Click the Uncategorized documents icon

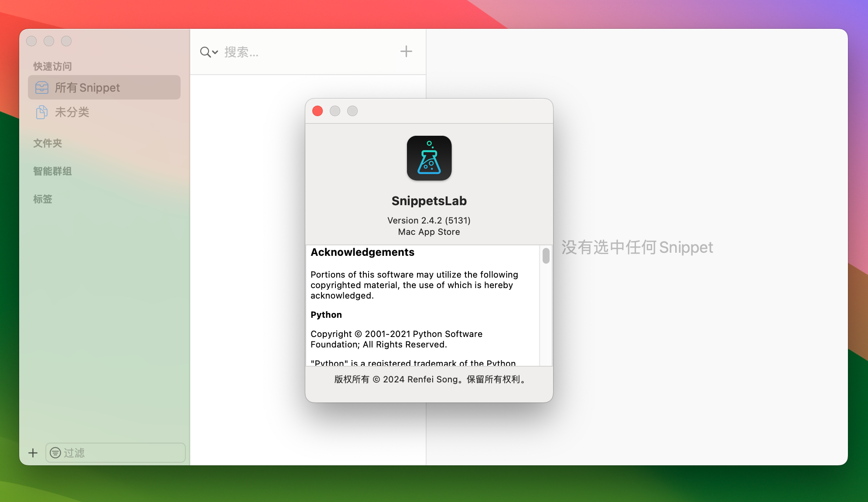[x=42, y=112]
